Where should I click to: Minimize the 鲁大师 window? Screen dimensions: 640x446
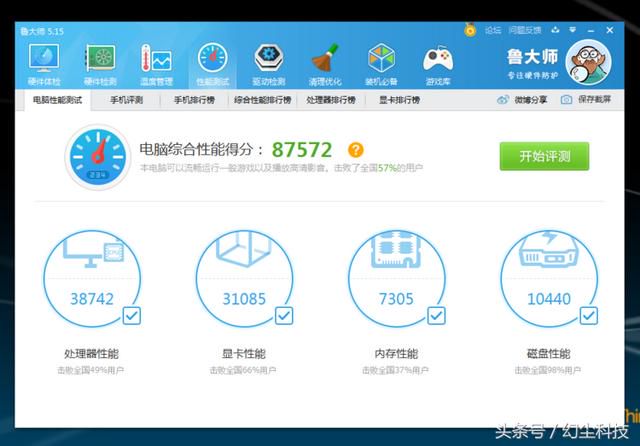tap(591, 31)
